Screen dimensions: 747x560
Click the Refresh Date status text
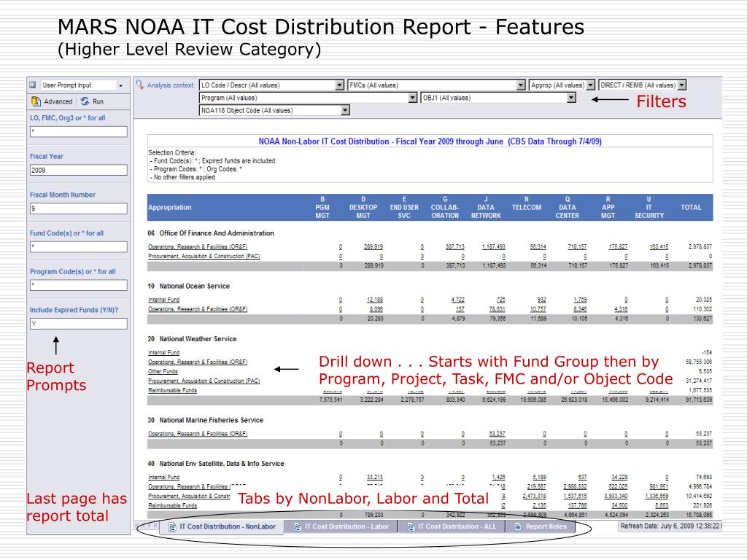671,526
